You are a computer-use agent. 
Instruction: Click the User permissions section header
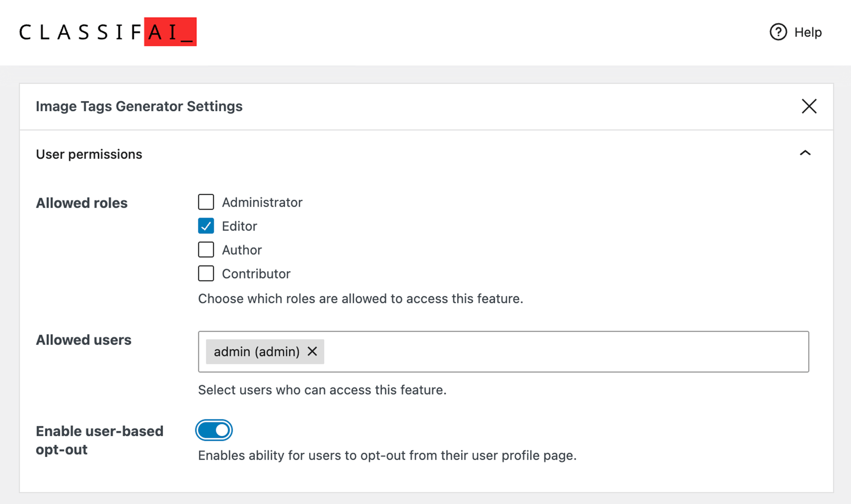89,154
